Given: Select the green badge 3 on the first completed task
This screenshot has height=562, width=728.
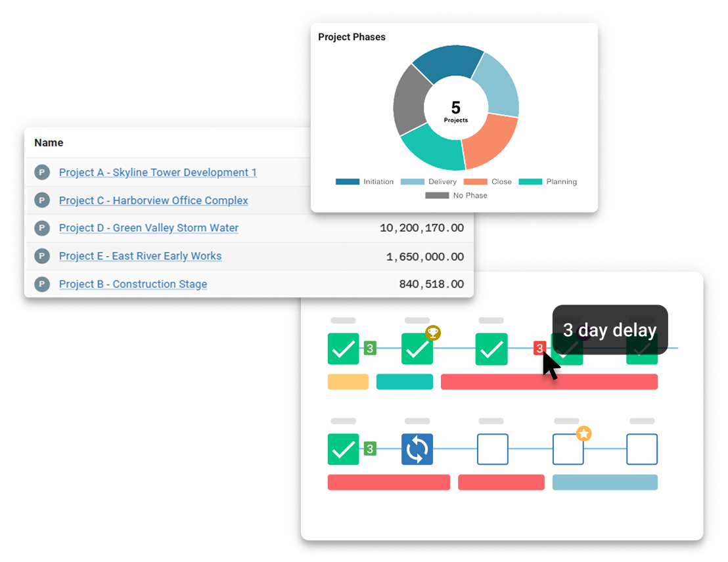Looking at the screenshot, I should pos(369,349).
